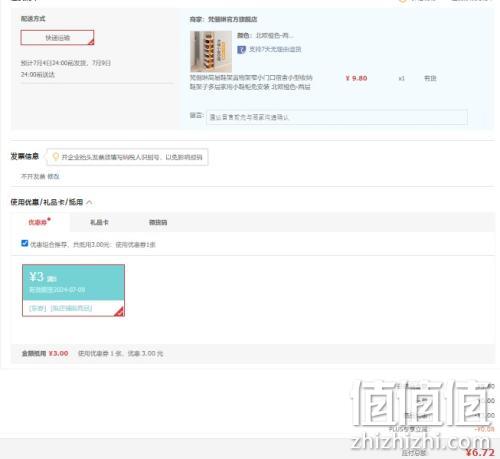The image size is (500, 459).
Task: Switch to the 领货码 tab
Action: (x=158, y=222)
